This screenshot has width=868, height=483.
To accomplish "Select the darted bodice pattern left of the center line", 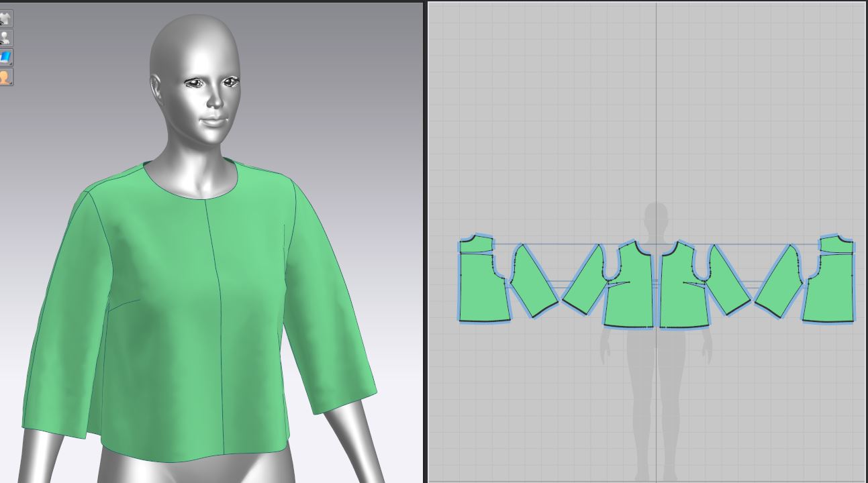I will point(630,285).
